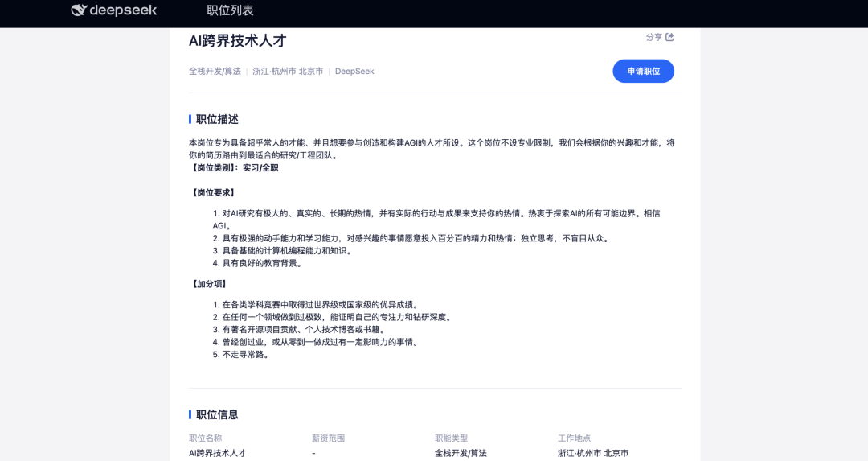868x461 pixels.
Task: Click the 浙江·杭州市 北京市 value in 职位信息
Action: coord(593,453)
